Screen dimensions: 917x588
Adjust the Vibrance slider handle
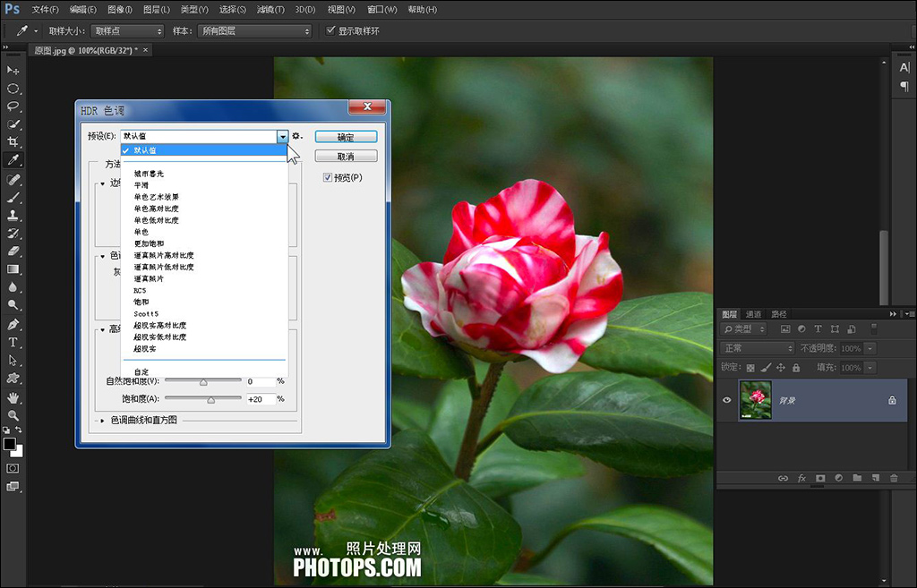coord(203,382)
